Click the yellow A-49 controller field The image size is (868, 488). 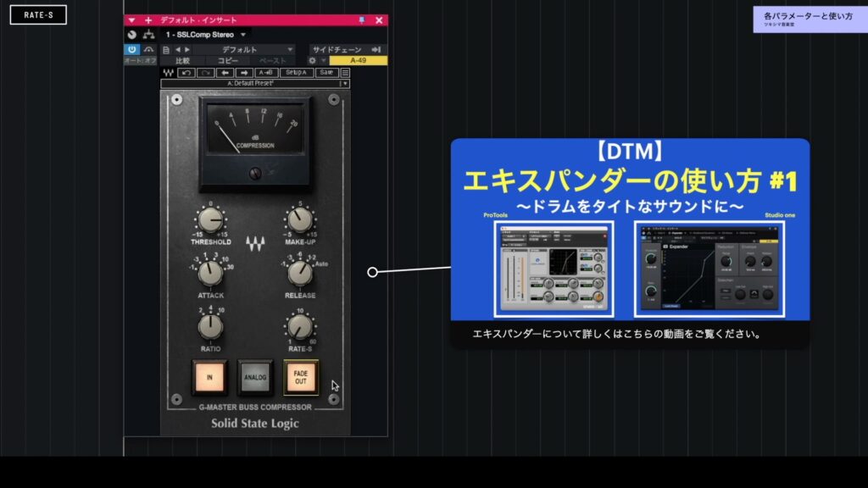pyautogui.click(x=359, y=60)
